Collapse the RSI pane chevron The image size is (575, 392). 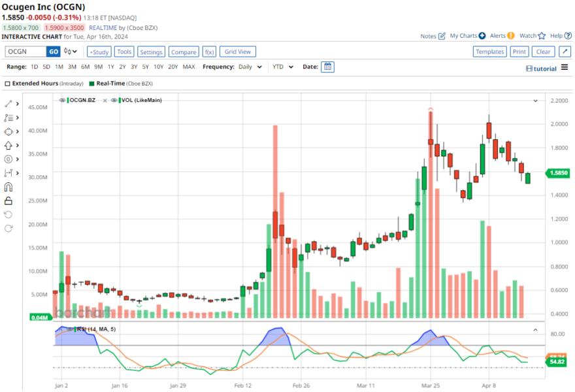(x=535, y=330)
